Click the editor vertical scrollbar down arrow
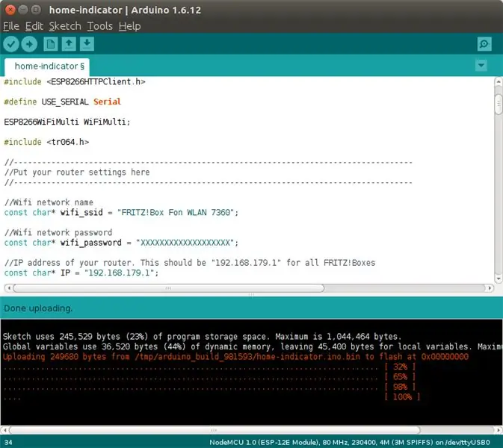Viewport: 503px width, 448px height. tap(499, 279)
